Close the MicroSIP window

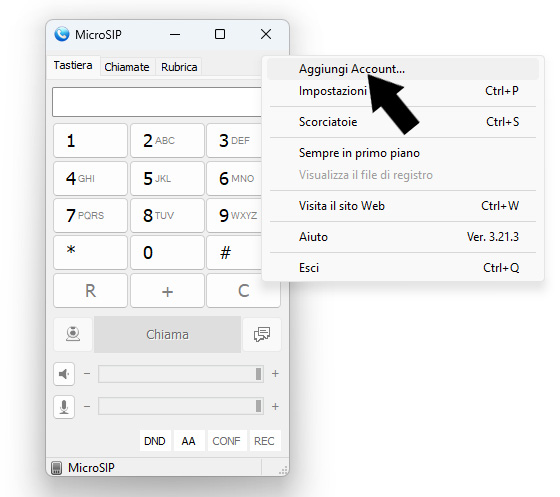(x=266, y=34)
